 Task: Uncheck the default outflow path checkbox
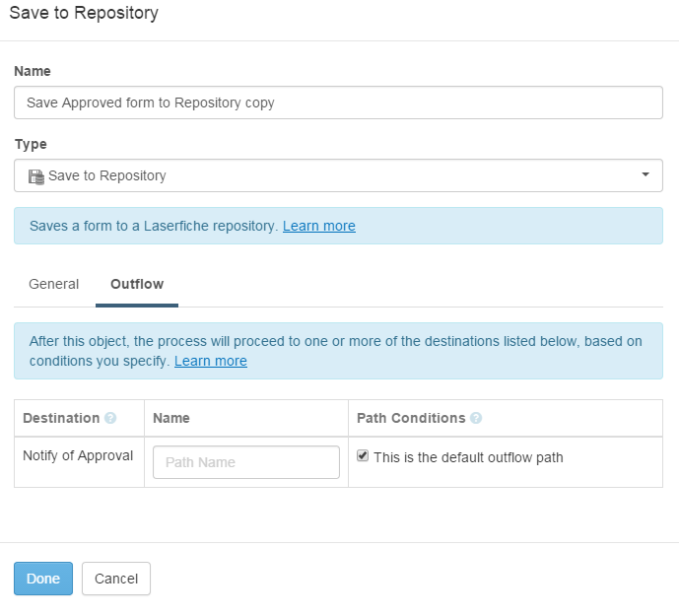(363, 455)
